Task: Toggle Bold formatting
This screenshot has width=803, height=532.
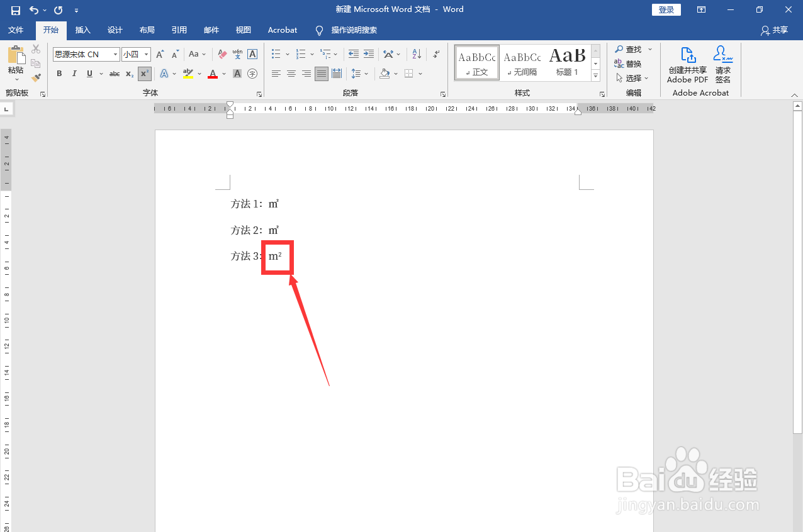Action: (x=59, y=74)
